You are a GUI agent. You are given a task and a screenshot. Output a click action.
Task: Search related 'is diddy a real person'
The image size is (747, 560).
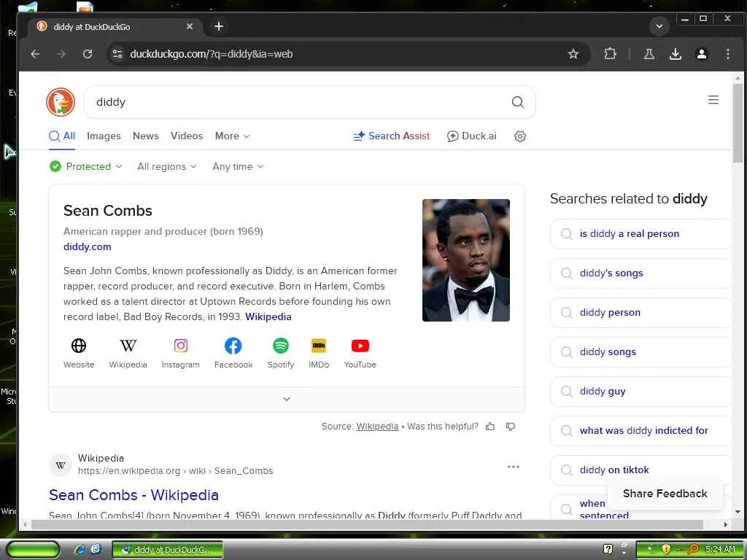pyautogui.click(x=640, y=234)
